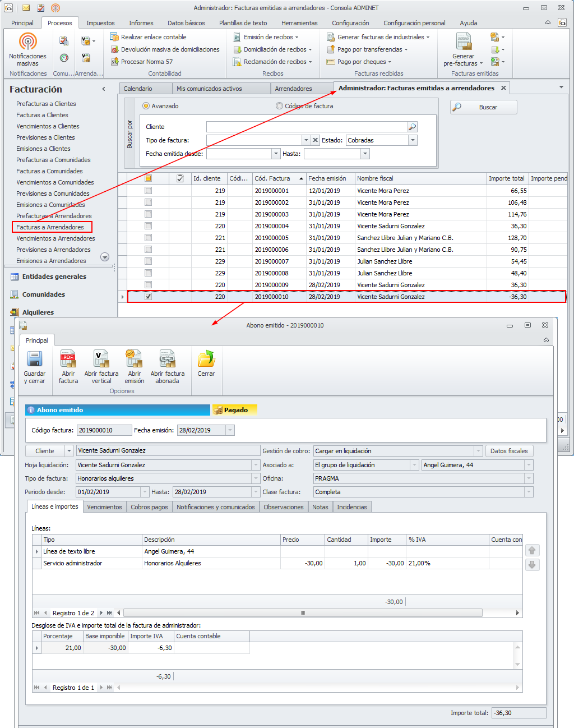Open Notificaciones masivas icon
Viewport: 574px width, 728px height.
pos(27,42)
